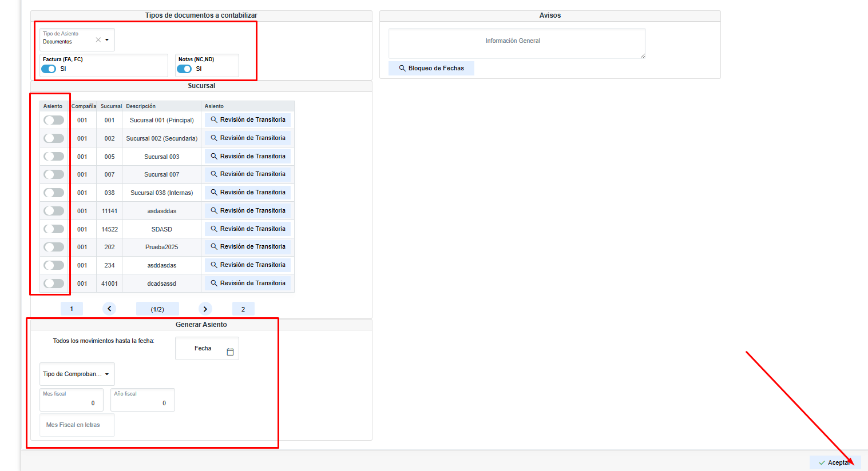This screenshot has height=471, width=868.
Task: Go to next page with right chevron
Action: 205,309
